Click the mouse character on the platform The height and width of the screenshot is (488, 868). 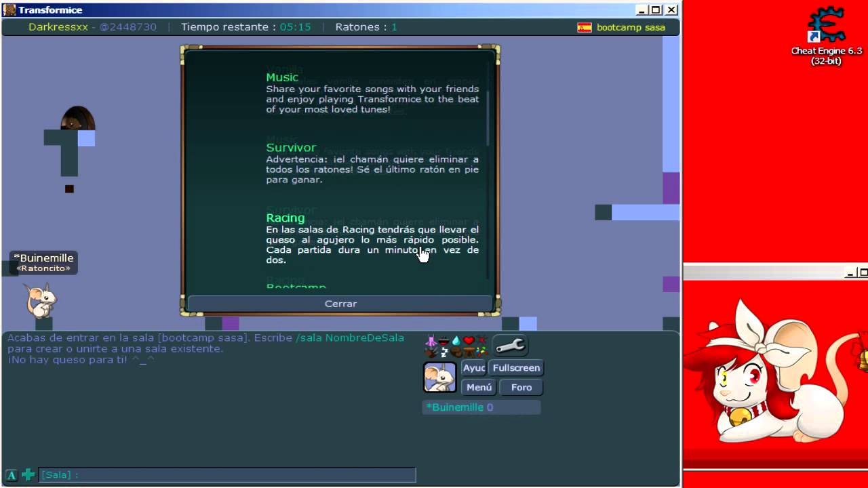tap(40, 300)
